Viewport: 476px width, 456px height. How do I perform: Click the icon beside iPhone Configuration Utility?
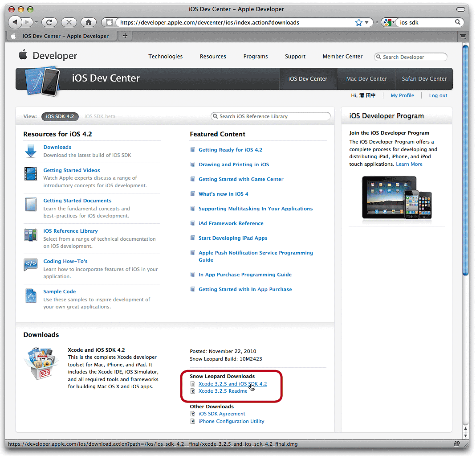point(193,421)
